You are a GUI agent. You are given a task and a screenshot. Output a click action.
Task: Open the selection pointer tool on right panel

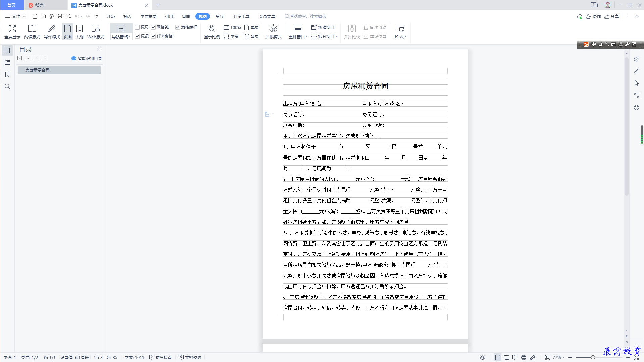pos(636,83)
